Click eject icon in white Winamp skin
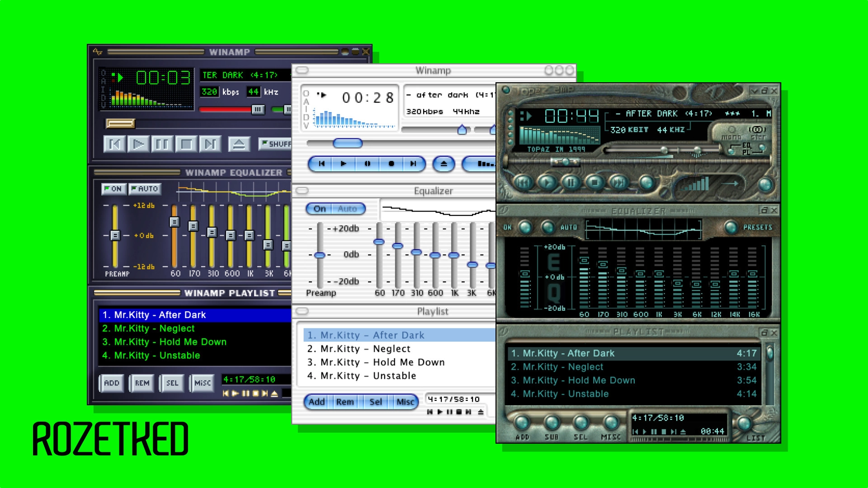Viewport: 868px width, 488px height. 443,164
